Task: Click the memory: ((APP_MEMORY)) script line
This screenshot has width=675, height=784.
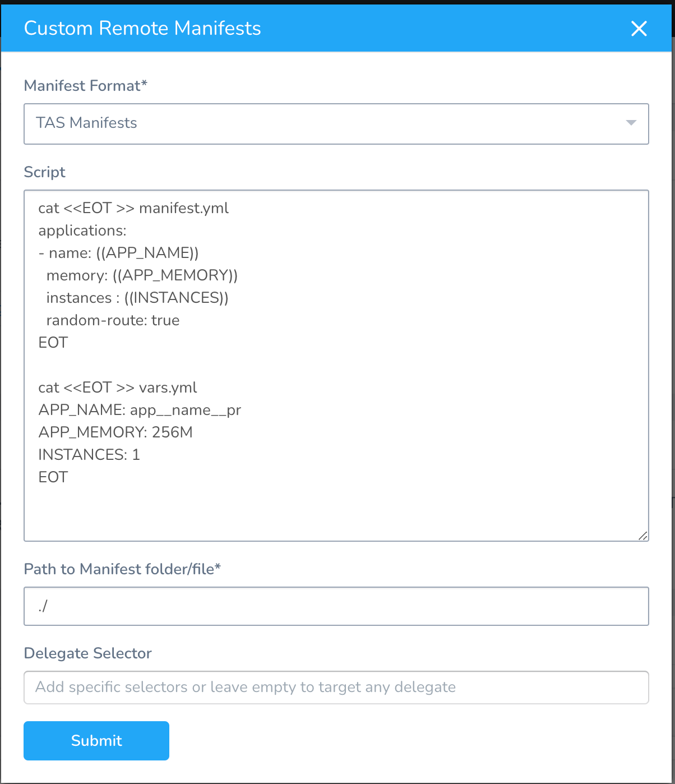Action: pyautogui.click(x=142, y=275)
